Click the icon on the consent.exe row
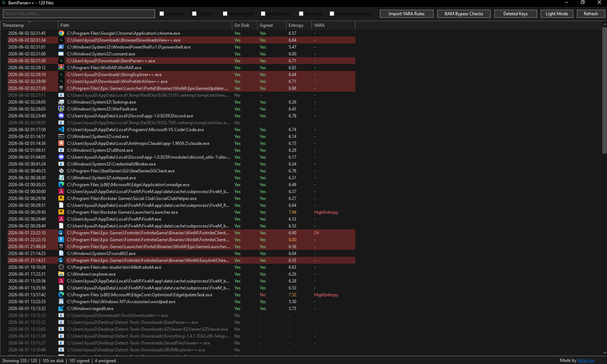The width and height of the screenshot is (607, 364). [x=61, y=54]
